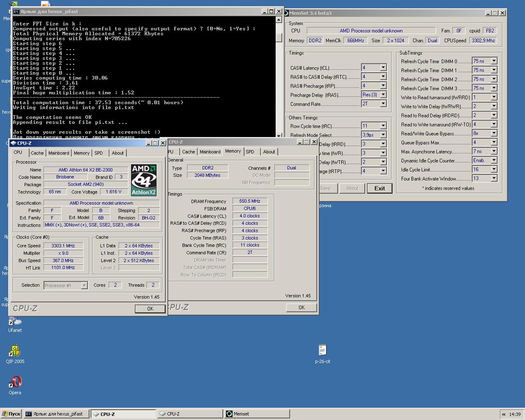Activate the second CPU-Z taskbar button
The image size is (525, 420).
pos(190,414)
